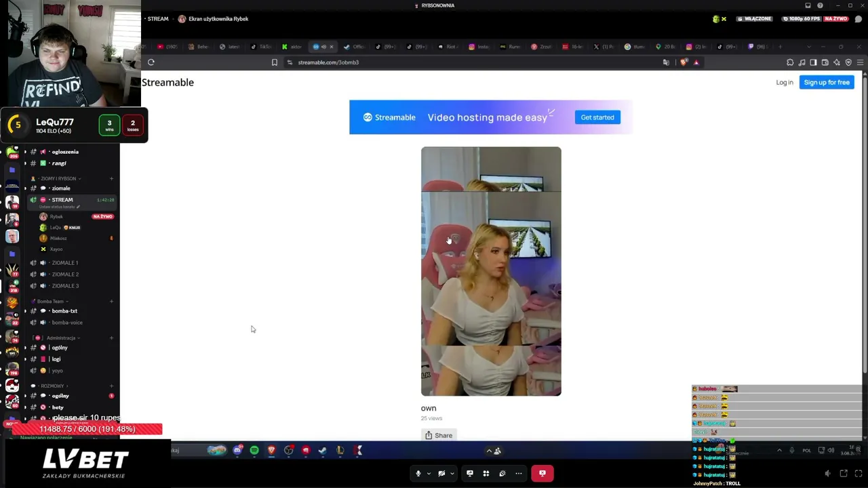Reload the Streamable page in the browser

151,62
